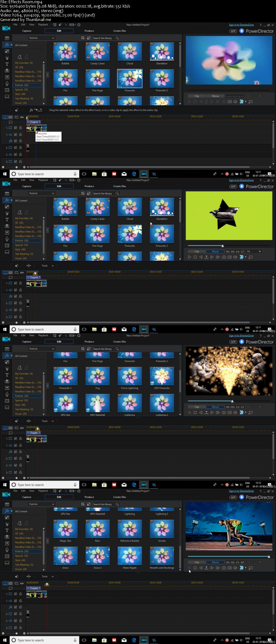
Task: Click Movie mode button in green-star-preview frame
Action: tap(215, 251)
